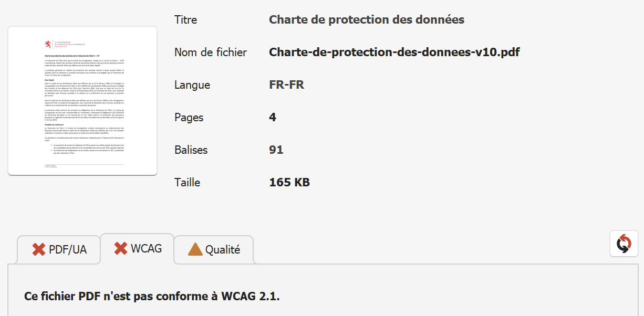Switch to the PDF/UA tab
The width and height of the screenshot is (644, 316).
point(59,250)
